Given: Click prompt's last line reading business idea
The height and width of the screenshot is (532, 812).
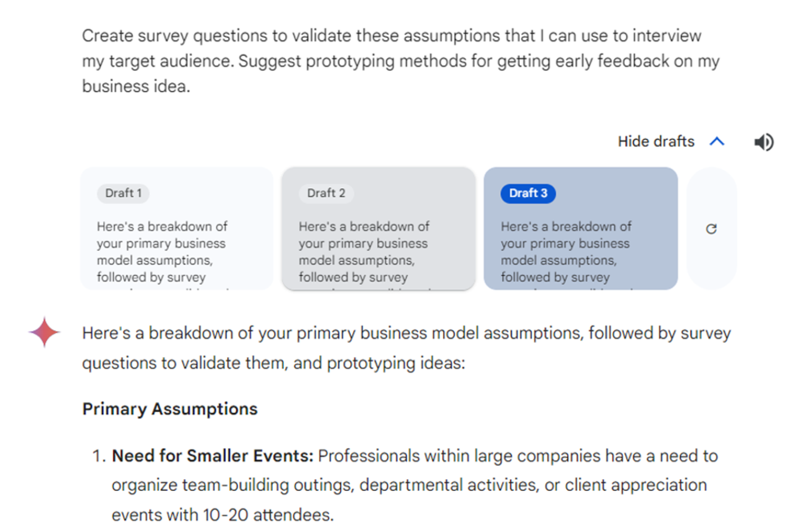Looking at the screenshot, I should click(x=136, y=86).
